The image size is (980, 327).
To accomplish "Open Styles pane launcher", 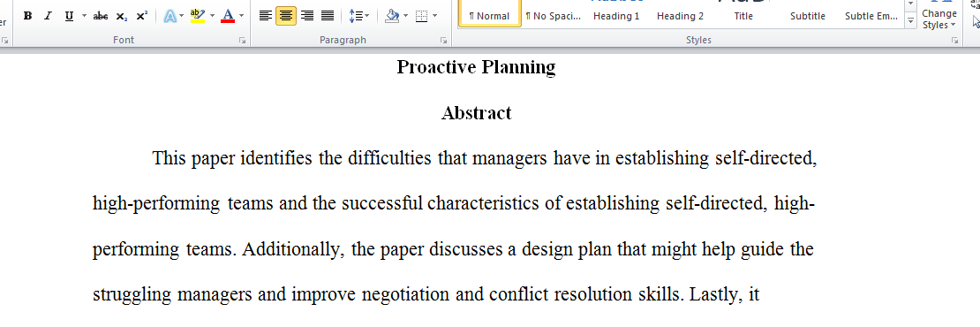I will coord(954,41).
